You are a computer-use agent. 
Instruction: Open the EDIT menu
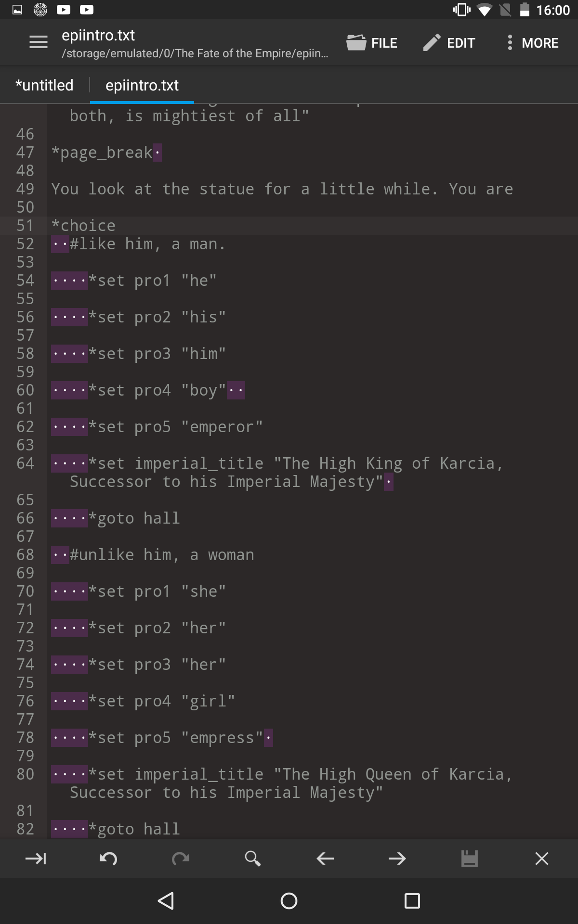(449, 43)
